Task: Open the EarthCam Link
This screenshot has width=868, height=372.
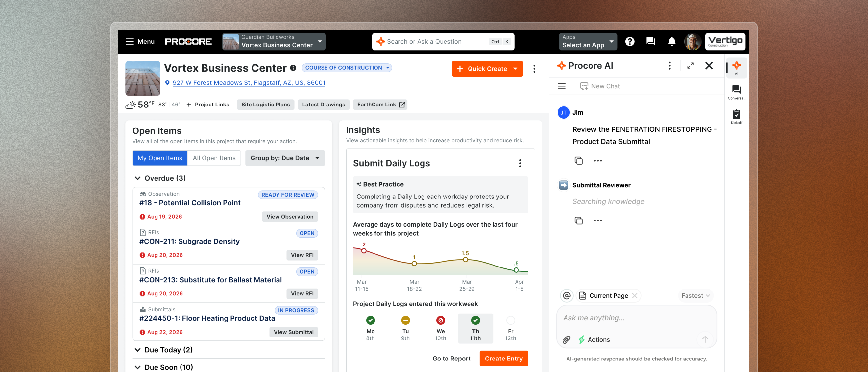Action: [380, 105]
